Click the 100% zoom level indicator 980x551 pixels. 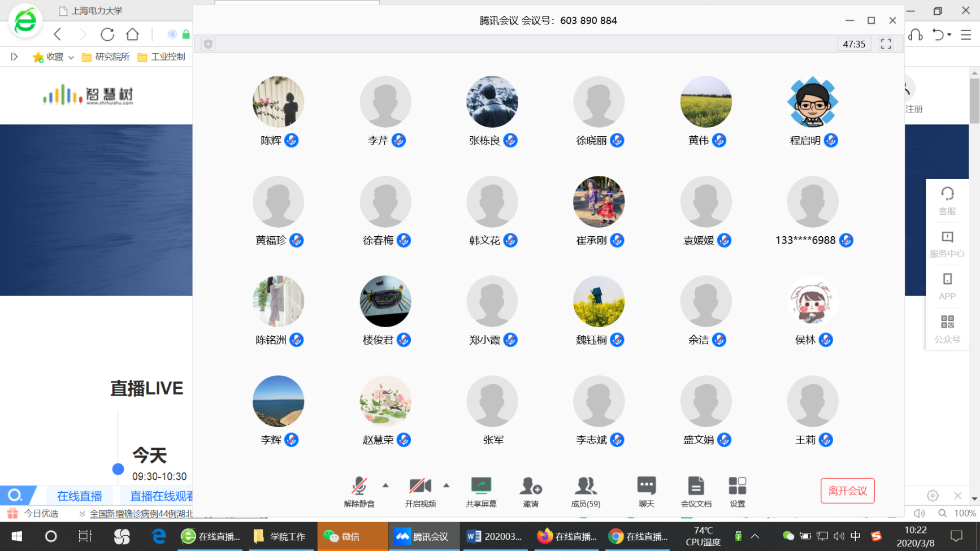(965, 513)
